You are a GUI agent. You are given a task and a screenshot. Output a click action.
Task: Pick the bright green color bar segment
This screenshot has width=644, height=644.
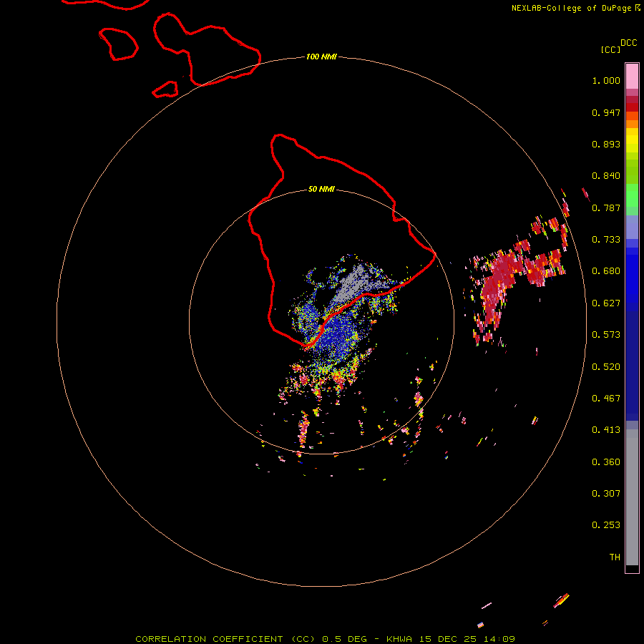point(632,195)
